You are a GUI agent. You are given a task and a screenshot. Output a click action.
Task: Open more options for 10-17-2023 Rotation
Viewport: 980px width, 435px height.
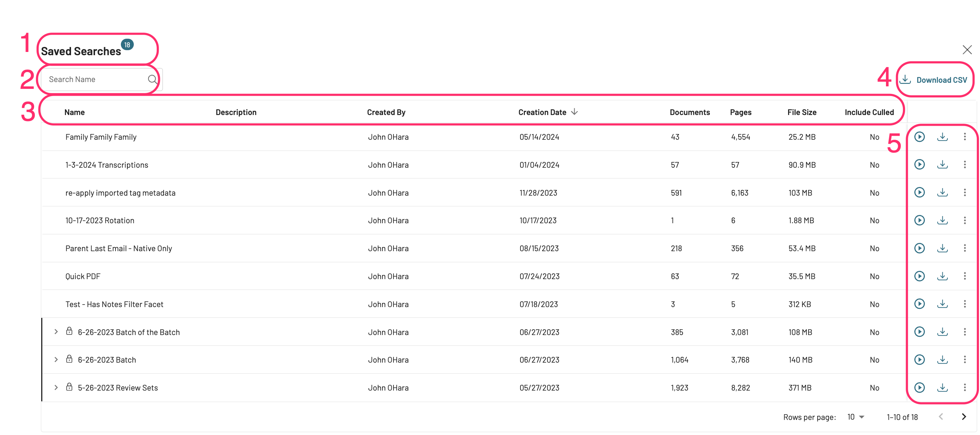pos(965,220)
